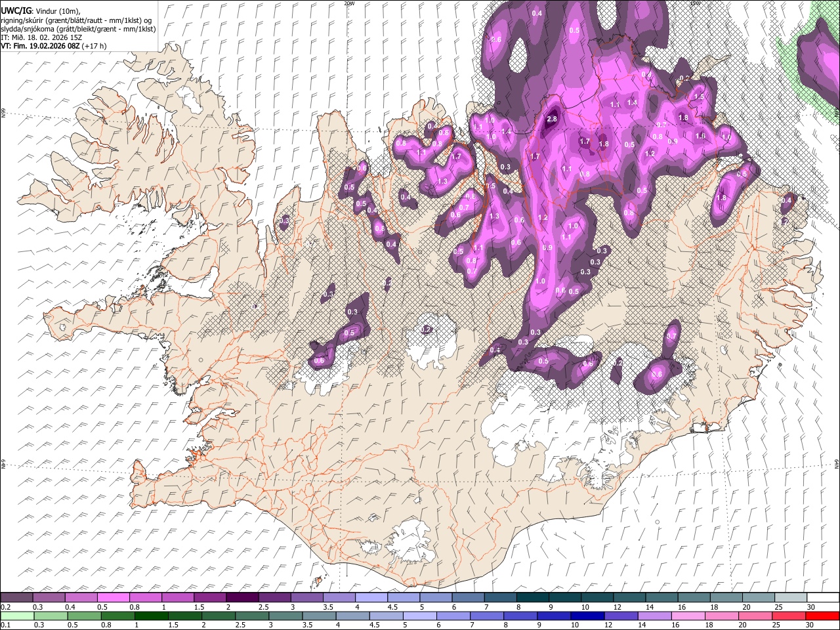Click the '64N' latitude label on right edge

(837, 464)
